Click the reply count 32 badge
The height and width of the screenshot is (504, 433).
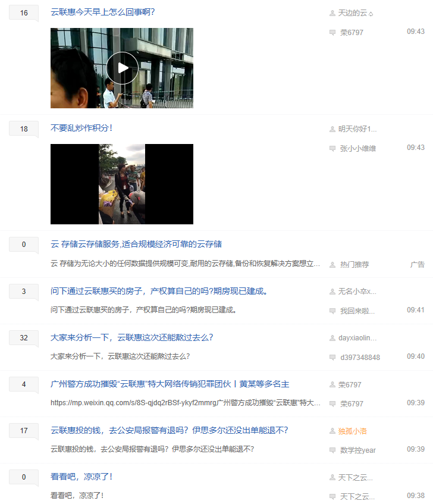(24, 338)
